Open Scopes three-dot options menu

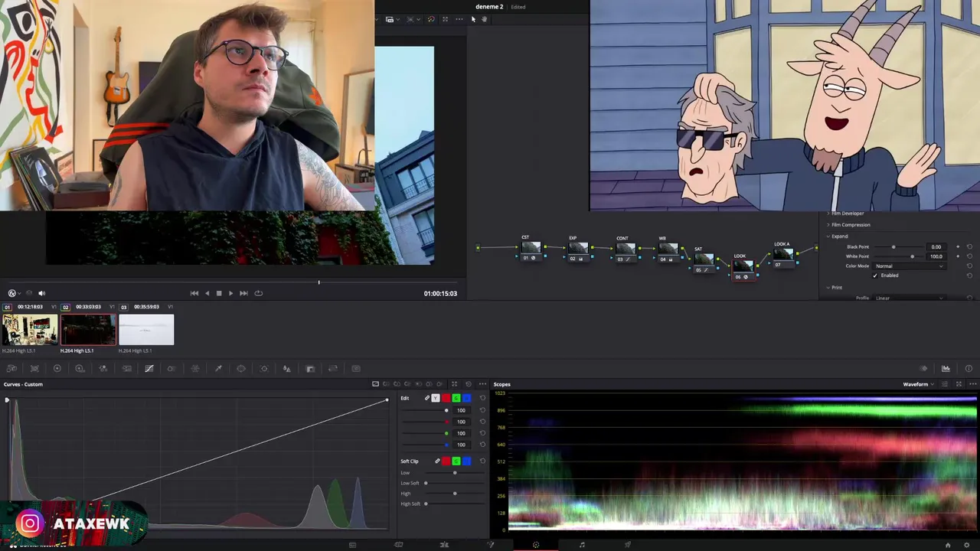(x=972, y=384)
